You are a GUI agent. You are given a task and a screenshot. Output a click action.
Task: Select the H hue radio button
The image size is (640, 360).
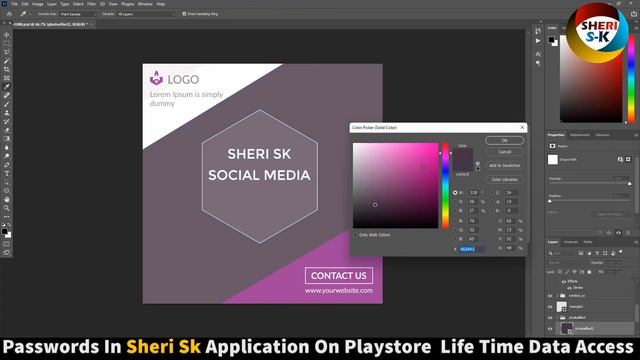pyautogui.click(x=455, y=193)
